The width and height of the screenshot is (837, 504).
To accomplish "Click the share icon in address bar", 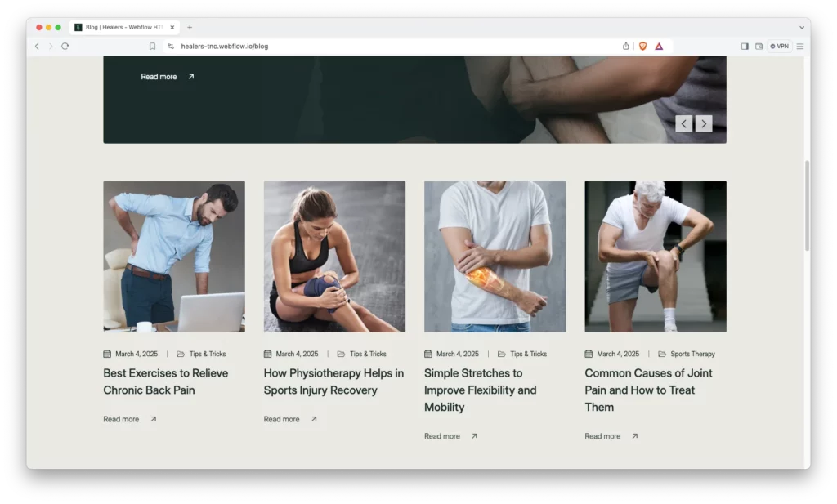I will tap(626, 47).
